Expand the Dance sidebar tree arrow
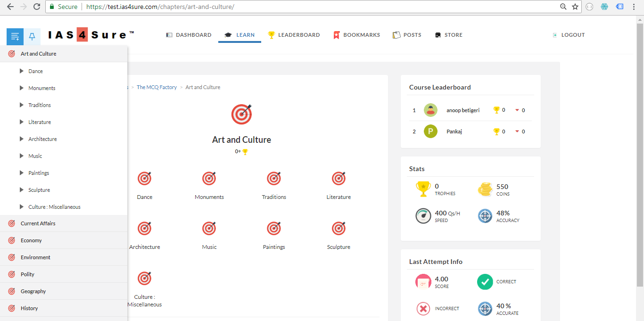644x321 pixels. pyautogui.click(x=22, y=71)
